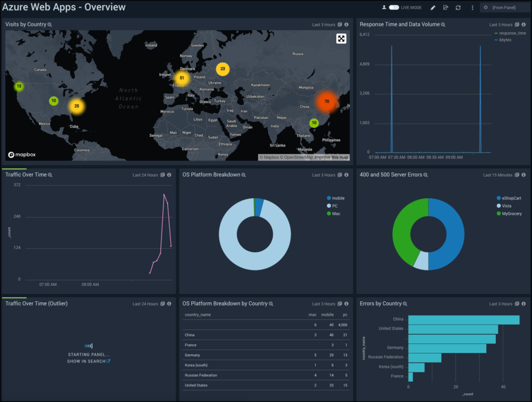This screenshot has height=402, width=532.
Task: Click SHOW IN SEARCH link
Action: tap(88, 361)
